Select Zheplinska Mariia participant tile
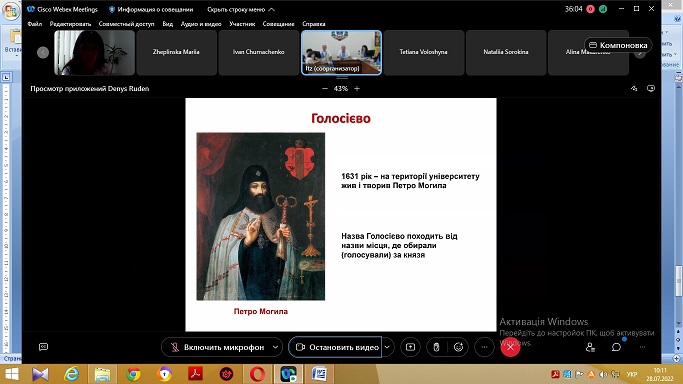Image resolution: width=683 pixels, height=384 pixels. [x=176, y=53]
